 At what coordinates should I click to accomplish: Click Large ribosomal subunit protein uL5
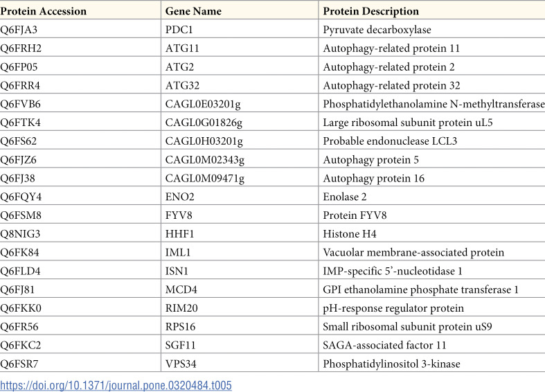pos(408,123)
